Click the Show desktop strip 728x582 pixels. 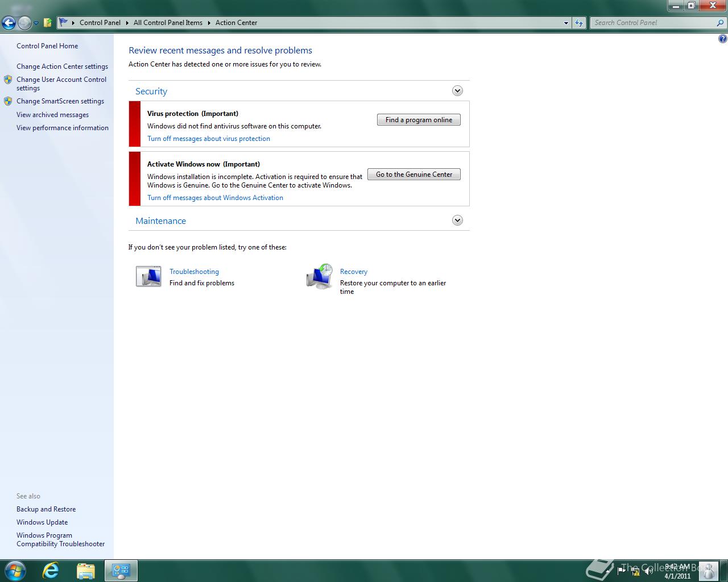click(723, 571)
